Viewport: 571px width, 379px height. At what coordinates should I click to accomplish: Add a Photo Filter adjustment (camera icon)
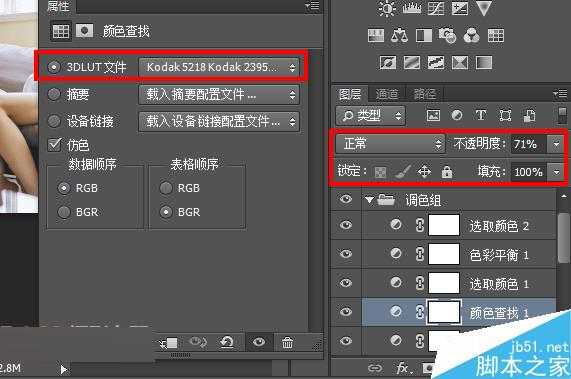[448, 35]
